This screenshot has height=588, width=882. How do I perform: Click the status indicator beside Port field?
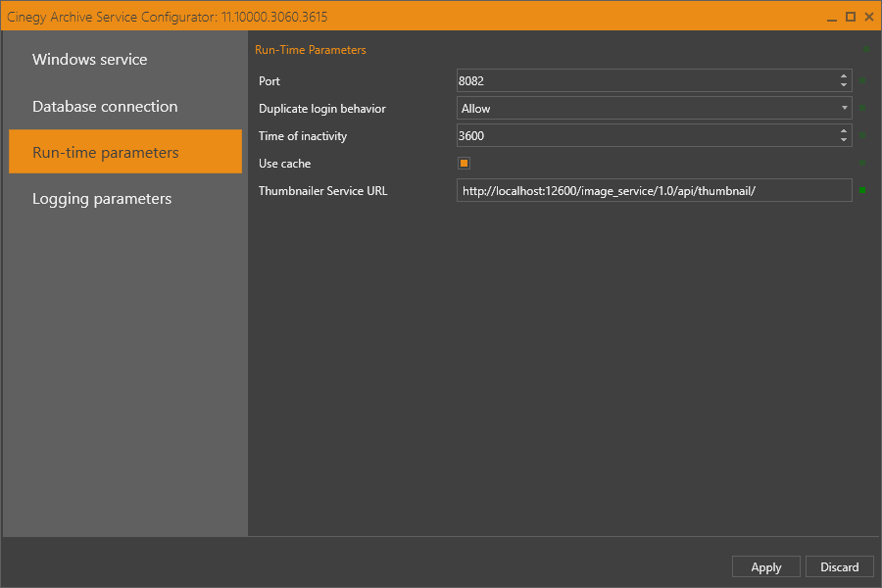coord(862,80)
